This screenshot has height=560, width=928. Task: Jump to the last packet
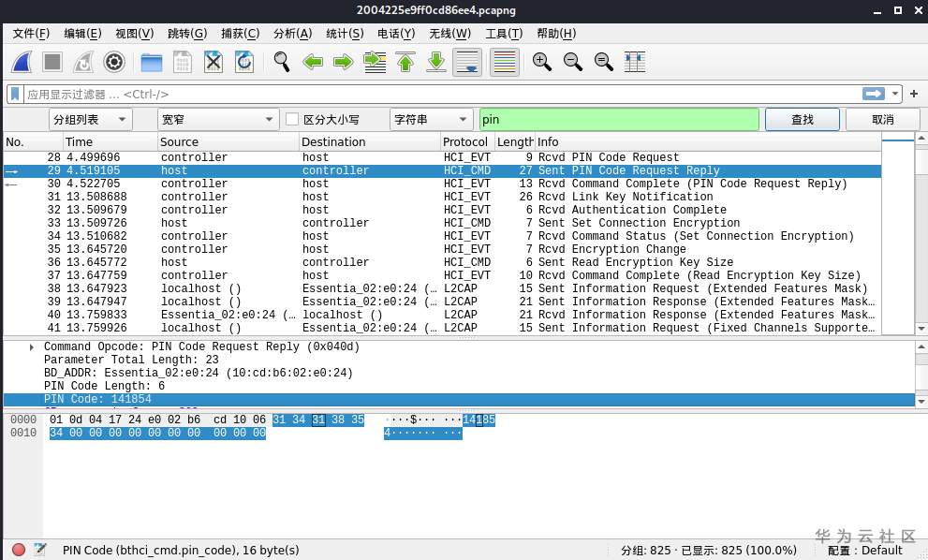tap(436, 62)
